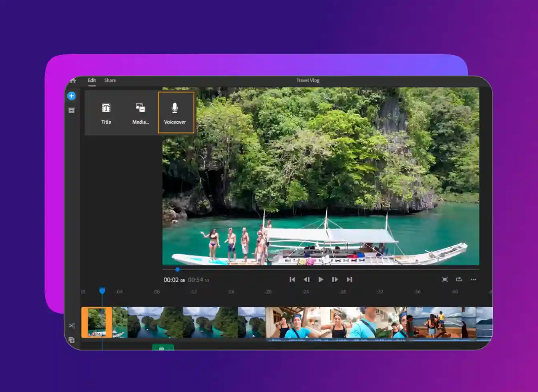Click the export share icon under preview

click(x=459, y=279)
